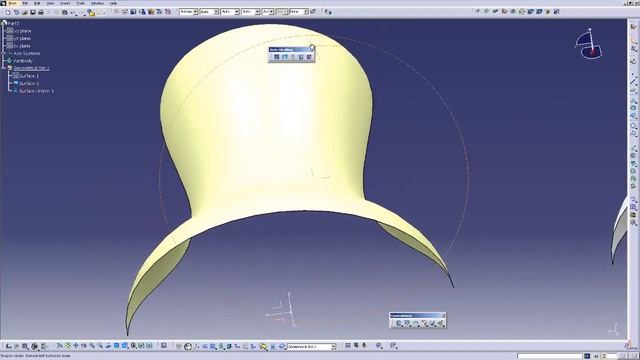Click the shading render style icon

pyautogui.click(x=133, y=346)
